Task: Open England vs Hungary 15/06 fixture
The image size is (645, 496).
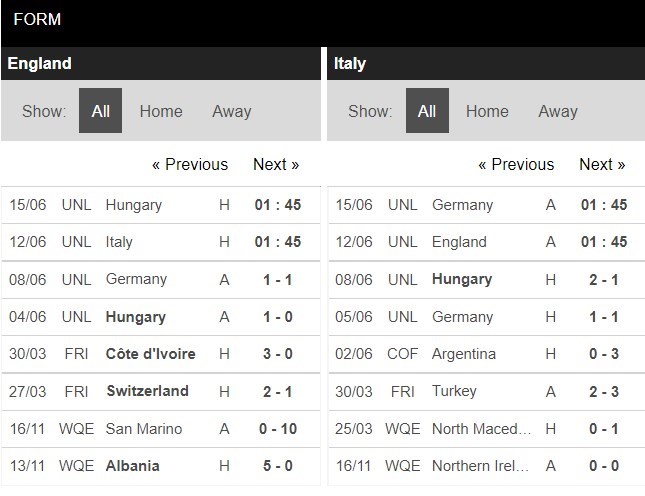Action: coord(160,205)
